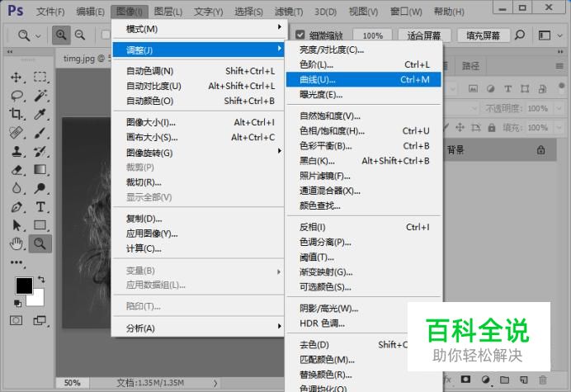The width and height of the screenshot is (571, 392).
Task: Toggle the pixel layer filter icon
Action: [x=473, y=88]
